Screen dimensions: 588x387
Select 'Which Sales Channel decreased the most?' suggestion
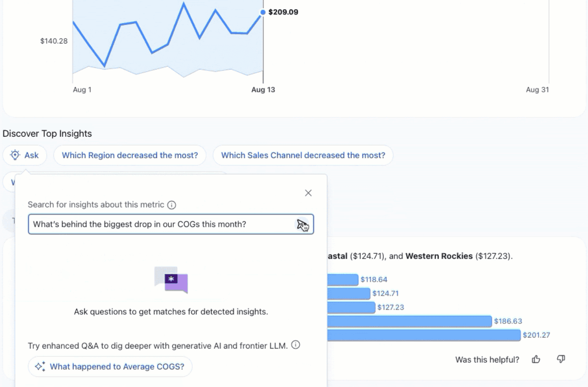click(x=303, y=156)
